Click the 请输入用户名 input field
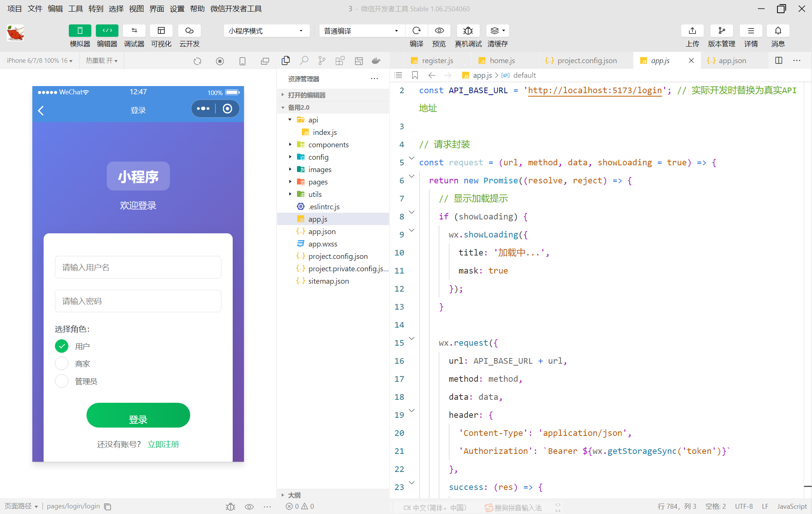 [138, 267]
